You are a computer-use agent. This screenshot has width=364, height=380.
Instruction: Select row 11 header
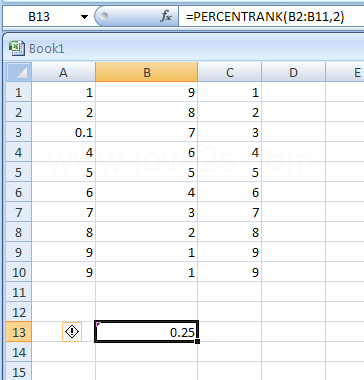tap(19, 292)
